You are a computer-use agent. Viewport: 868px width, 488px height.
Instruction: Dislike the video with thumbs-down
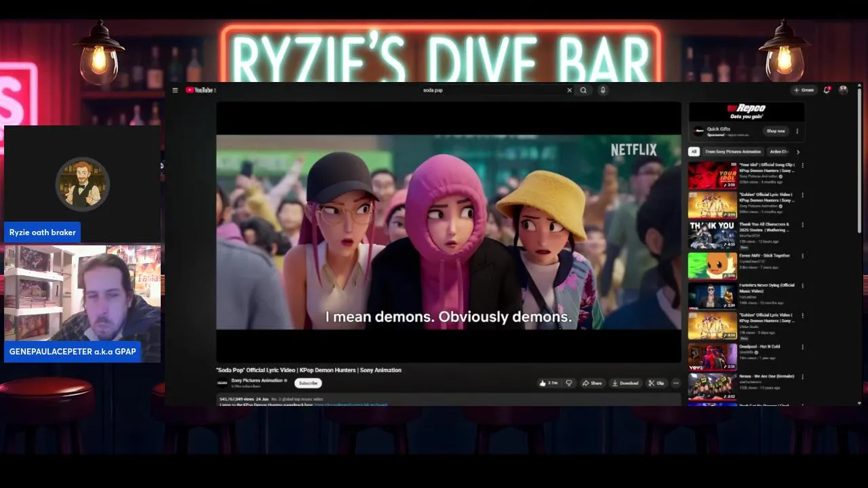pyautogui.click(x=569, y=383)
